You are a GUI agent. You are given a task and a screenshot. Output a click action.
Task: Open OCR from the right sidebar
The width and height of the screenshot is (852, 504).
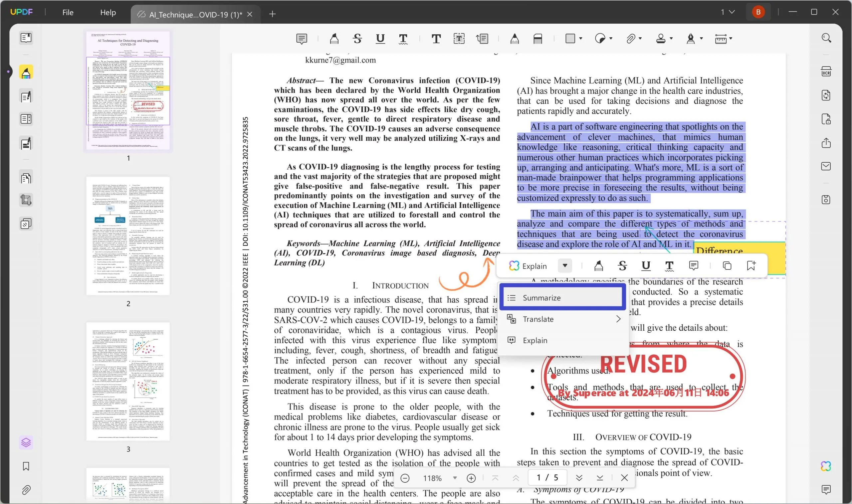(827, 71)
